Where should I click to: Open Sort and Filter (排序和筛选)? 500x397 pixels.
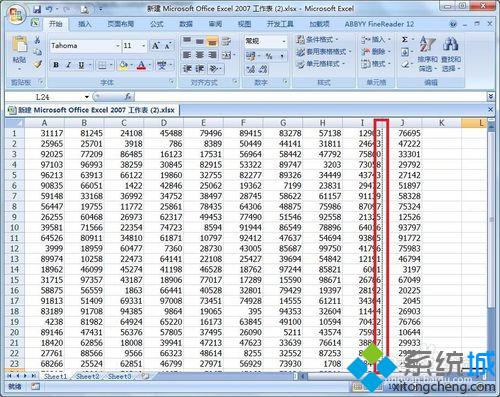pos(427,53)
